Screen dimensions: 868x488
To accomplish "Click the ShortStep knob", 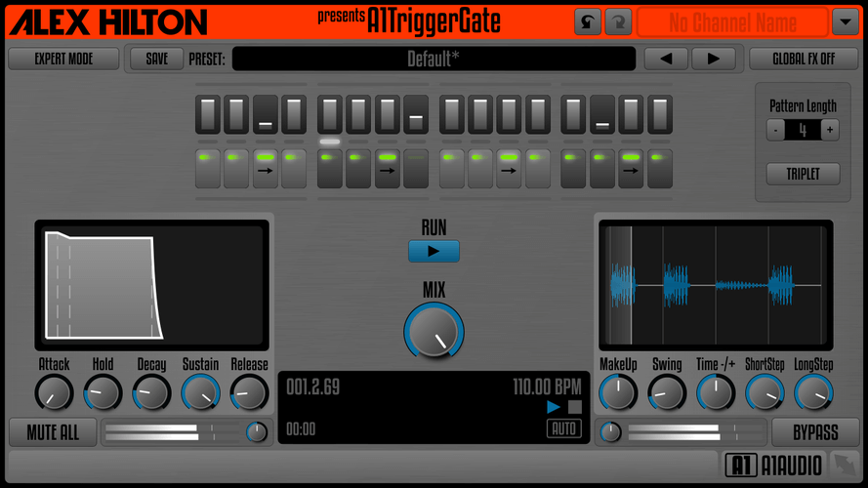I will 765,392.
